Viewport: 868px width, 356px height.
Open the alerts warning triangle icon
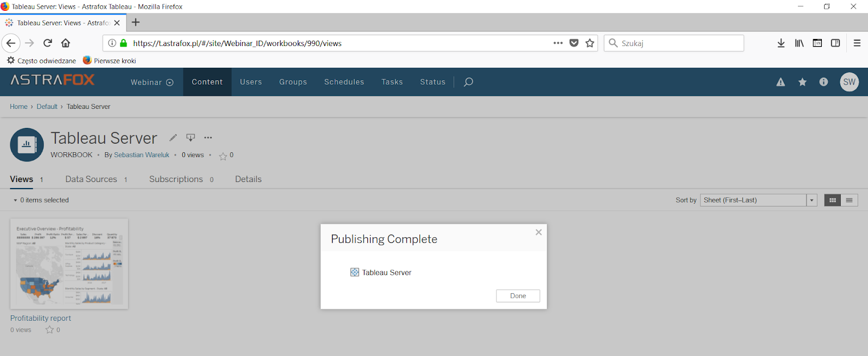coord(780,82)
